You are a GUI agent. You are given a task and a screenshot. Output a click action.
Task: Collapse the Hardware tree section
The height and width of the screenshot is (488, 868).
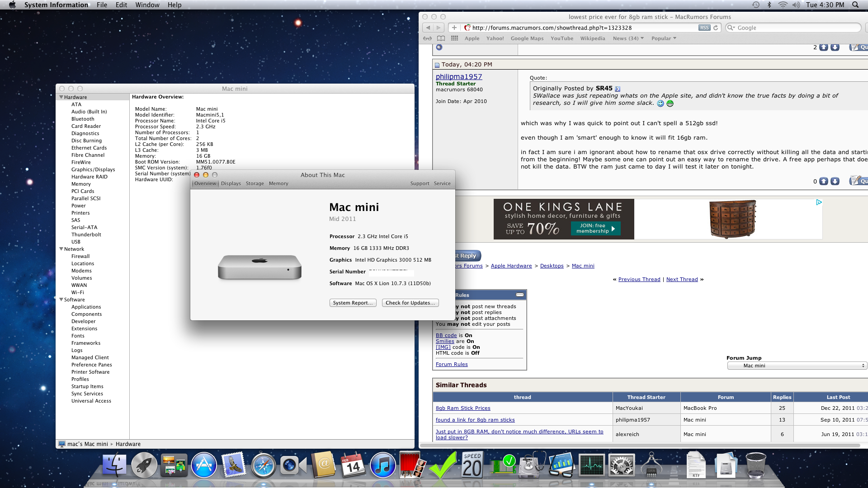point(61,97)
